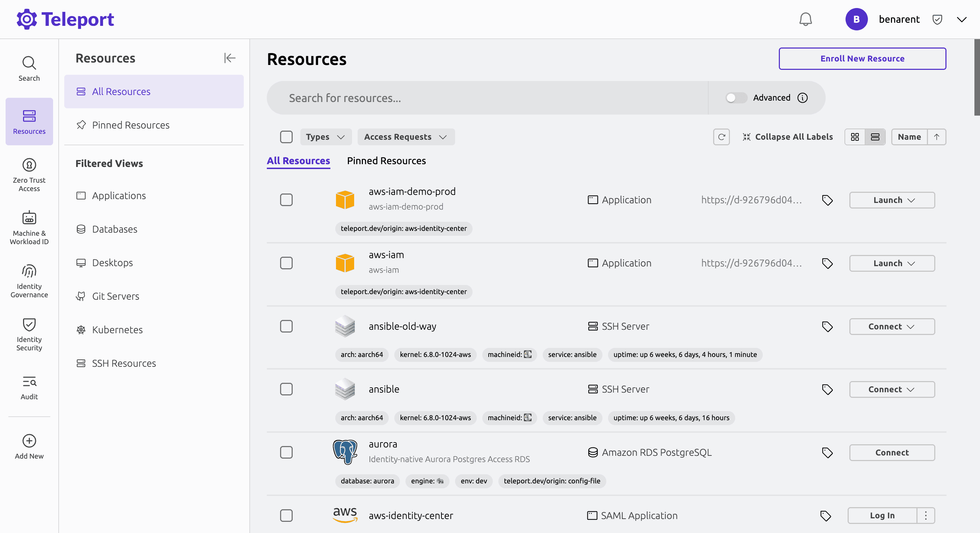980x533 pixels.
Task: Expand Launch menu for aws-iam-demo-prod
Action: coord(892,200)
